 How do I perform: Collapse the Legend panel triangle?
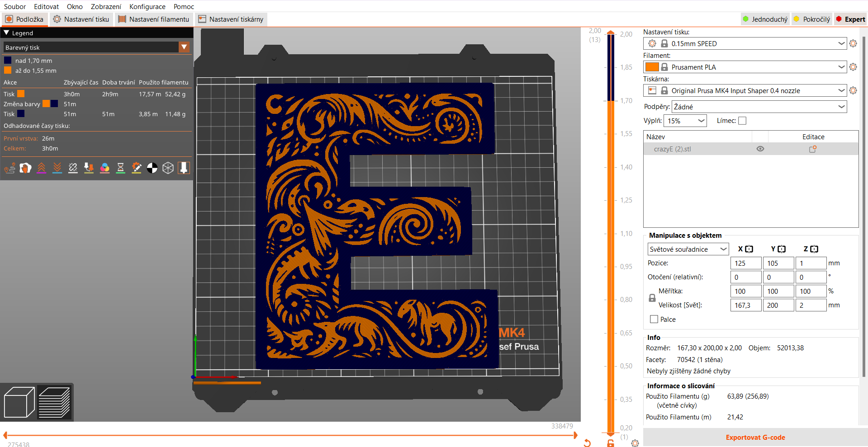(6, 33)
